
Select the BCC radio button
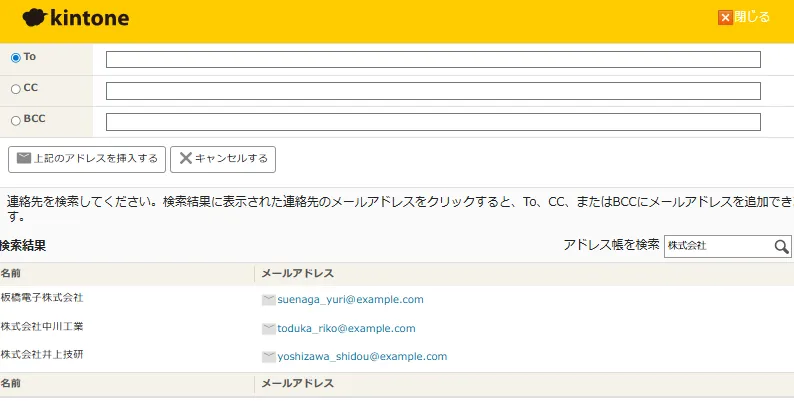(x=16, y=121)
